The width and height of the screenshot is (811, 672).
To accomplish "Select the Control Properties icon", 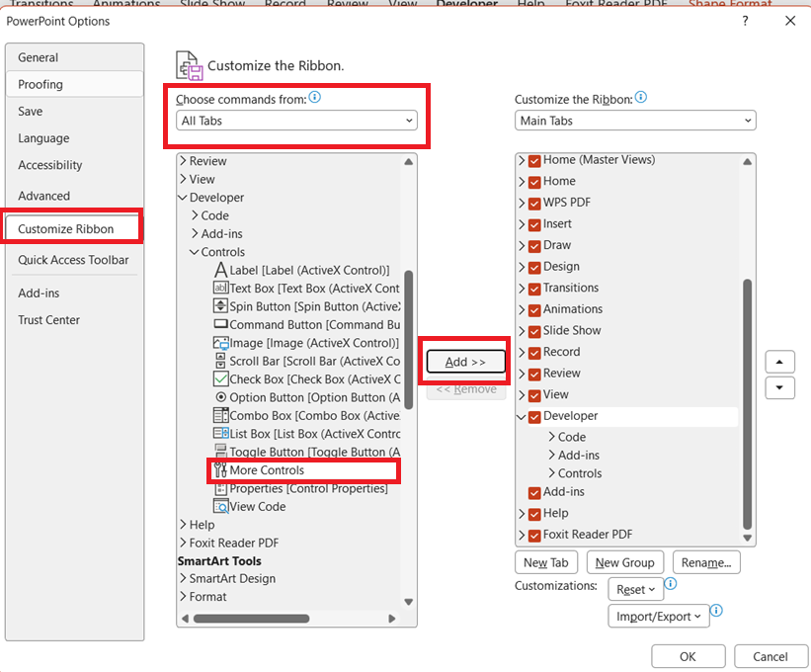I will tap(221, 488).
